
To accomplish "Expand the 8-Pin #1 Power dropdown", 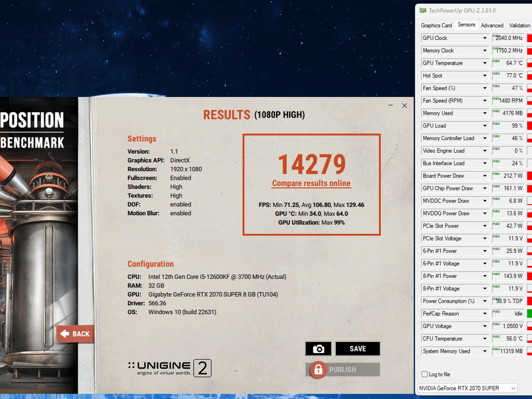I will point(485,276).
